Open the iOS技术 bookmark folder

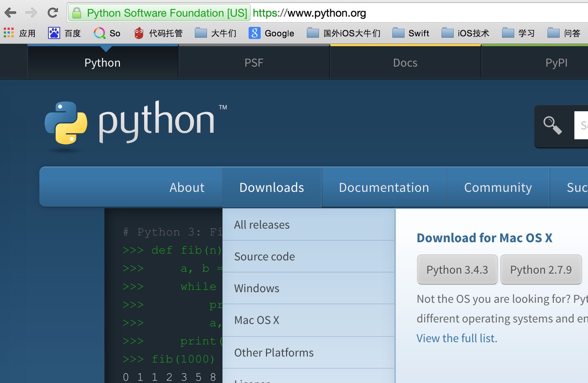point(465,33)
